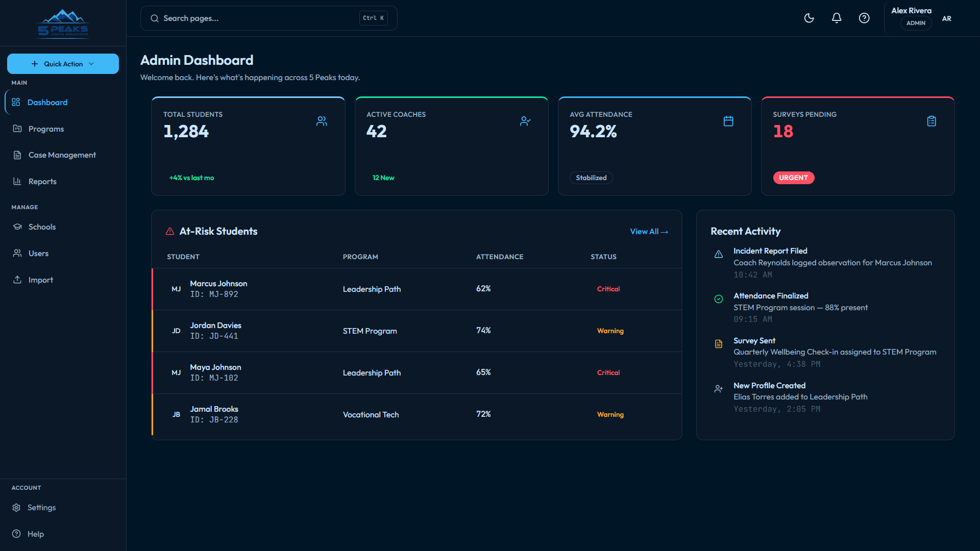Select Marcus Johnson row
This screenshot has height=551, width=980.
416,289
